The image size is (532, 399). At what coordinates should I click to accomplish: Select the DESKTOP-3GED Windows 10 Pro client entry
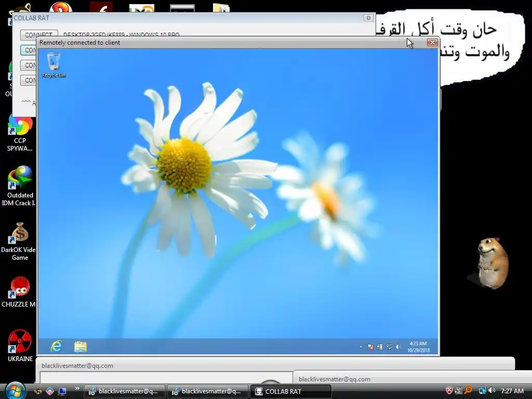click(x=122, y=35)
